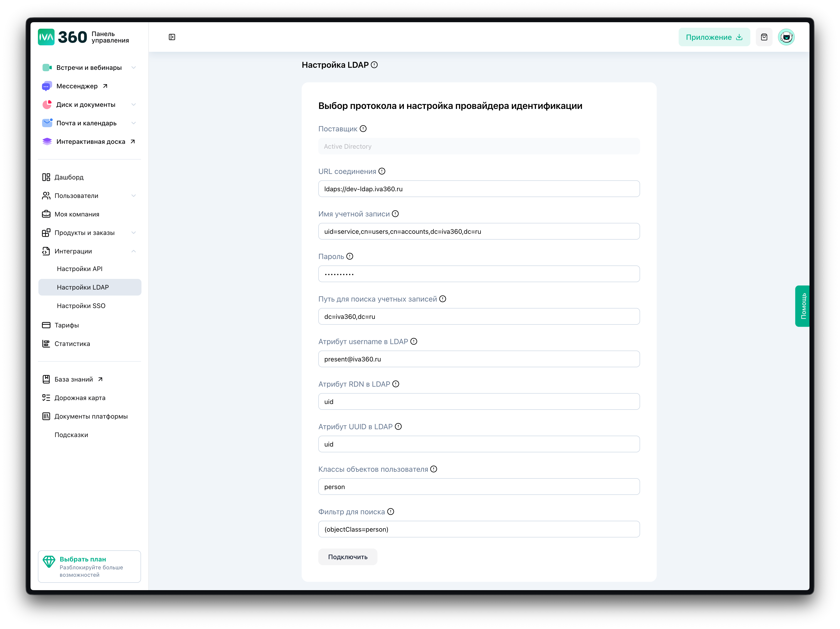Click info icon beside Фильтр для поиска

(391, 512)
